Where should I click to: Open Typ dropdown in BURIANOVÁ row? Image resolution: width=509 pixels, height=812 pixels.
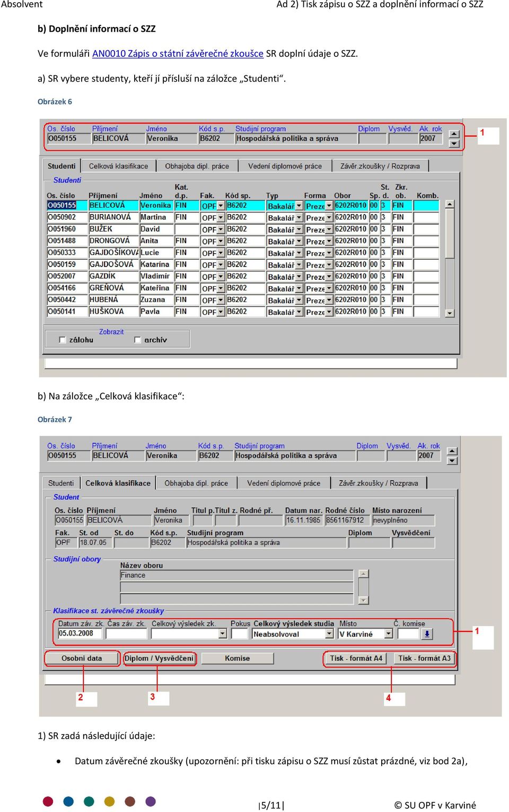coord(299,217)
